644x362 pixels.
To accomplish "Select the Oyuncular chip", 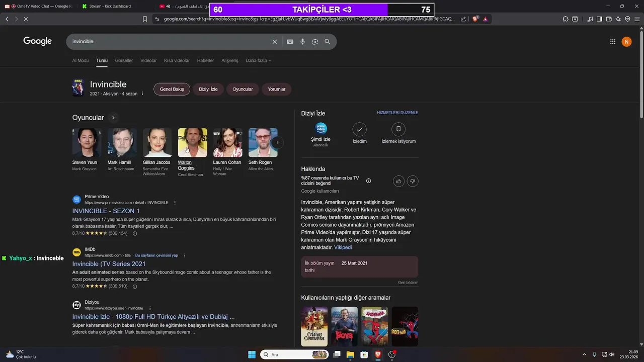I will click(243, 89).
